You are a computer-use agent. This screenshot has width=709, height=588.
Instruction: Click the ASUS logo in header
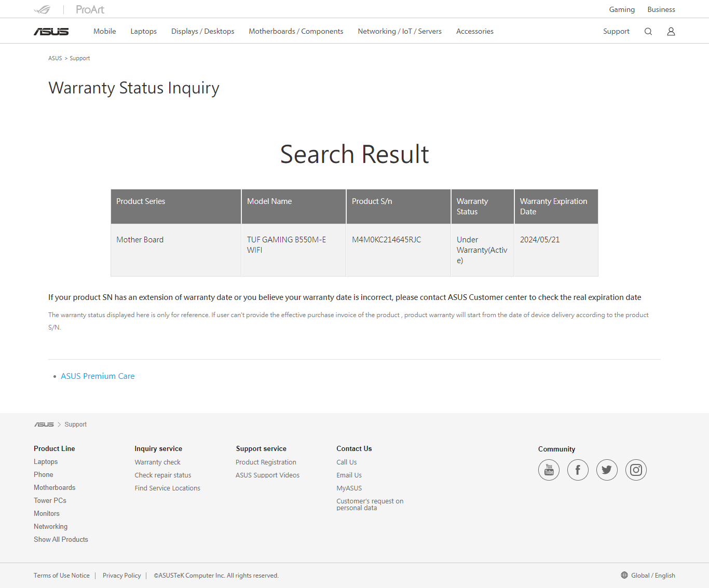tap(51, 32)
